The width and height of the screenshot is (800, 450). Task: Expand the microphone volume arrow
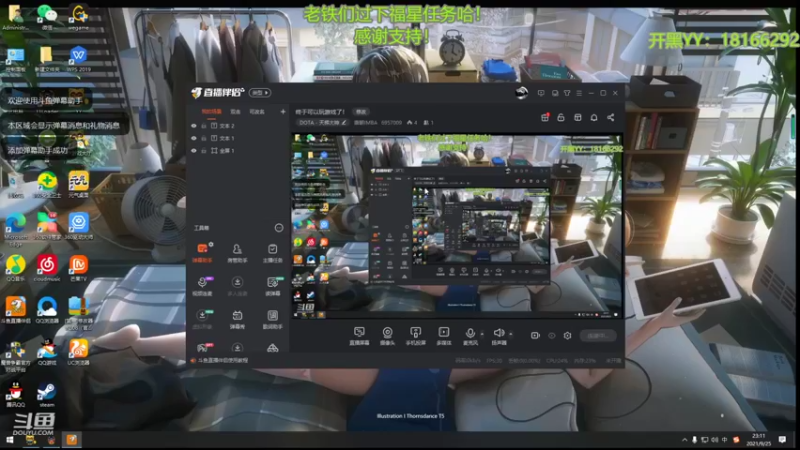point(482,334)
